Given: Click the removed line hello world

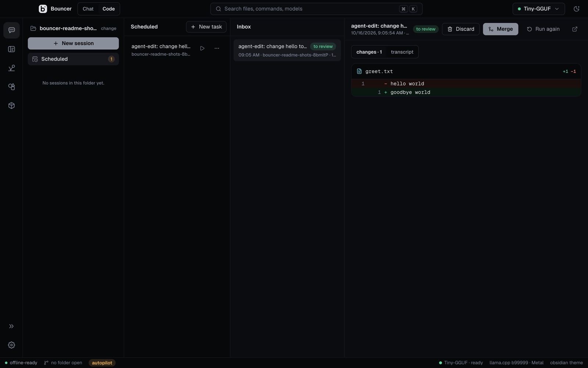Looking at the screenshot, I should [x=466, y=84].
